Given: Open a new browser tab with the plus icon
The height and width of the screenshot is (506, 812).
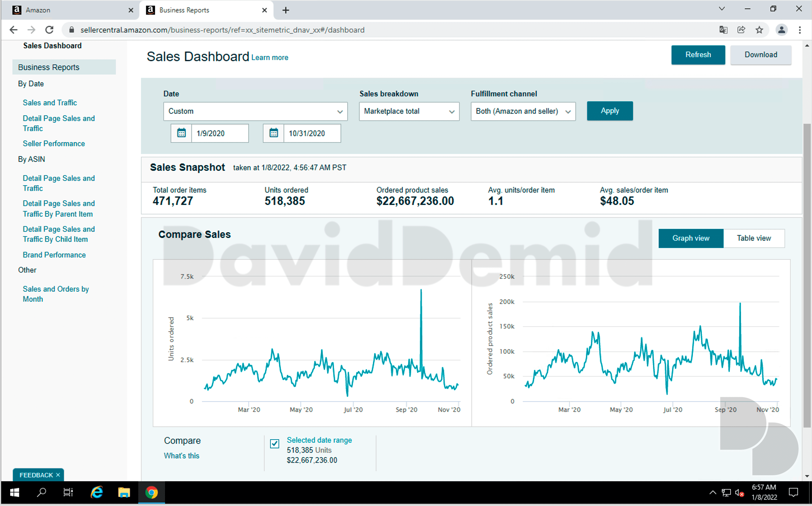Looking at the screenshot, I should 285,10.
